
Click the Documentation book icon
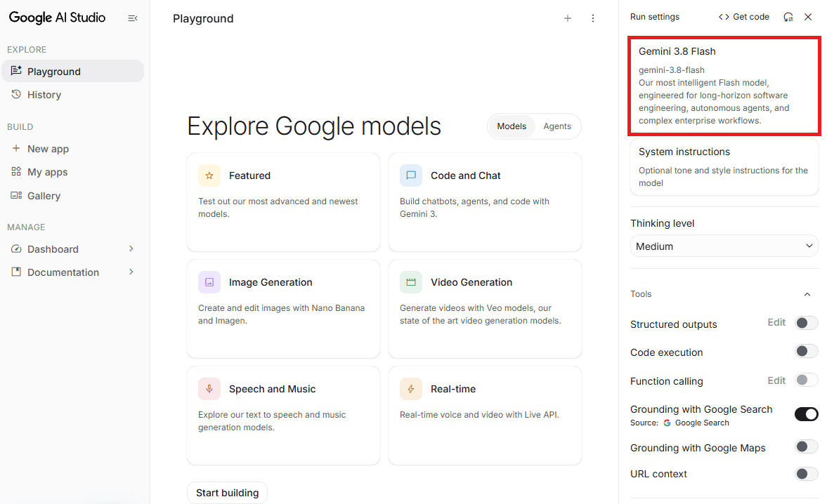tap(16, 272)
